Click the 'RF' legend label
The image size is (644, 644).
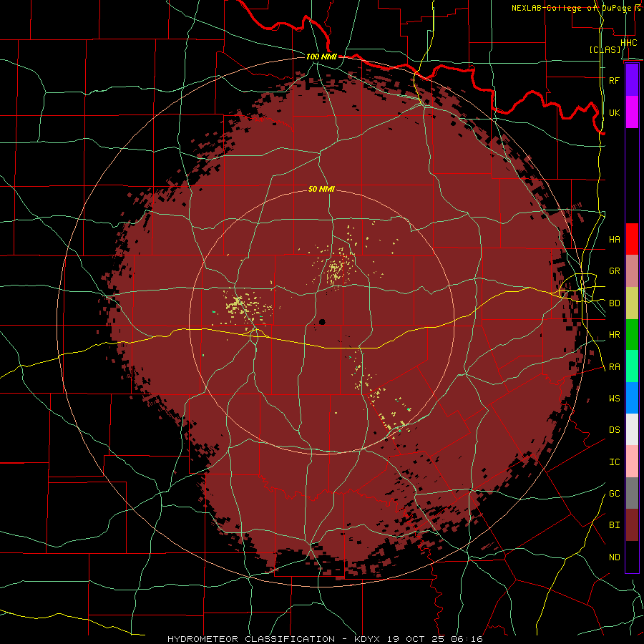click(x=614, y=80)
